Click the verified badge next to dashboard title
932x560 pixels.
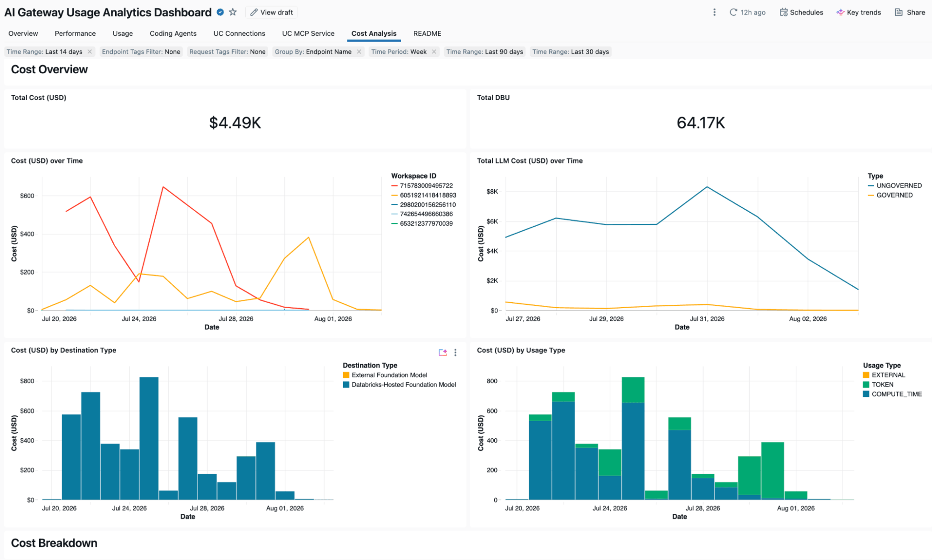(221, 12)
